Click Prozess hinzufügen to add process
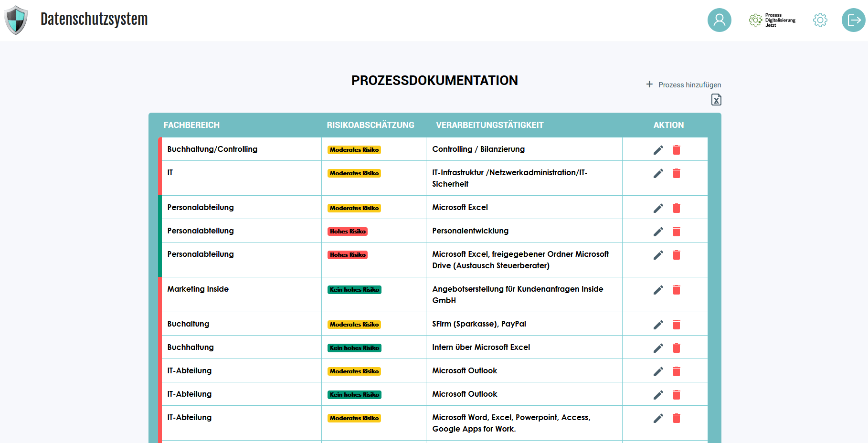The width and height of the screenshot is (868, 443). point(684,84)
